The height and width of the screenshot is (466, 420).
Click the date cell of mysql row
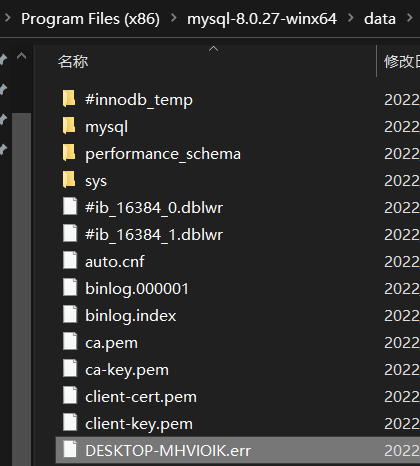[402, 127]
